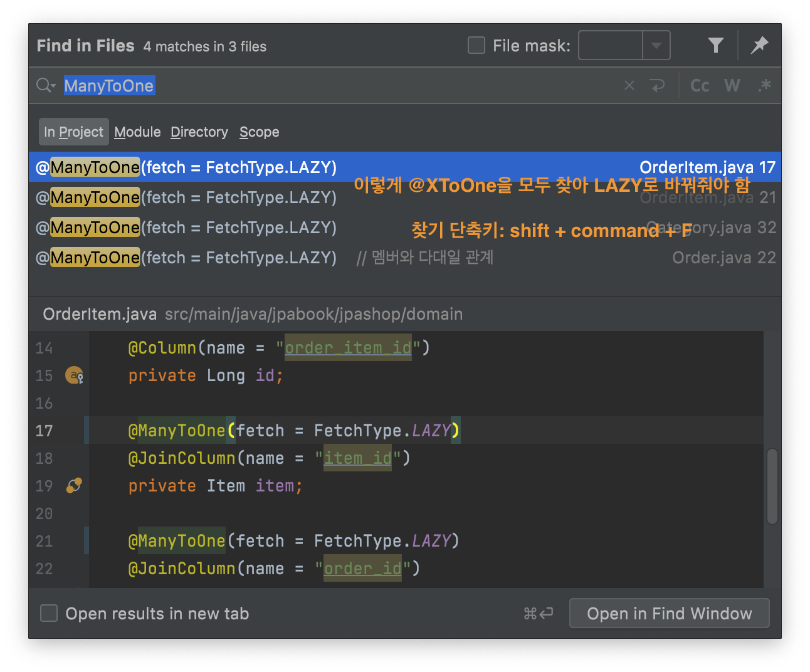Screen dimensions: 810x672
Task: Toggle Regex (.*) search option
Action: click(x=764, y=86)
